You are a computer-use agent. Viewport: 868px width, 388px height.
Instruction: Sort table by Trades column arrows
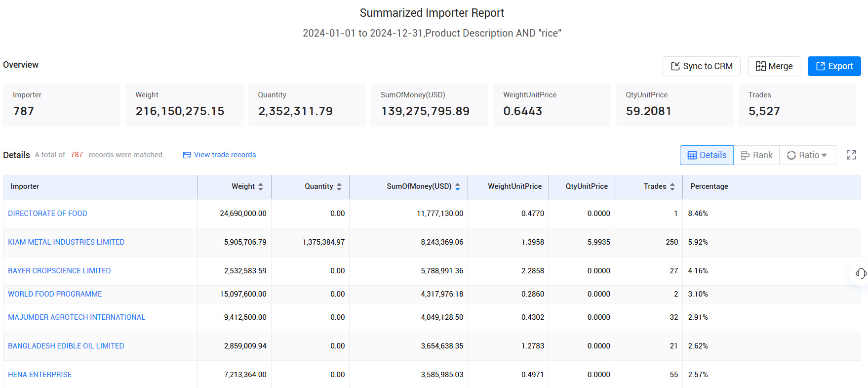[x=672, y=187]
